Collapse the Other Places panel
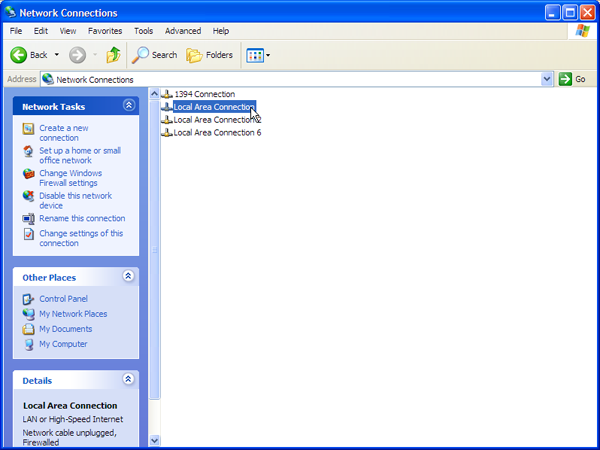This screenshot has height=450, width=600. 129,276
